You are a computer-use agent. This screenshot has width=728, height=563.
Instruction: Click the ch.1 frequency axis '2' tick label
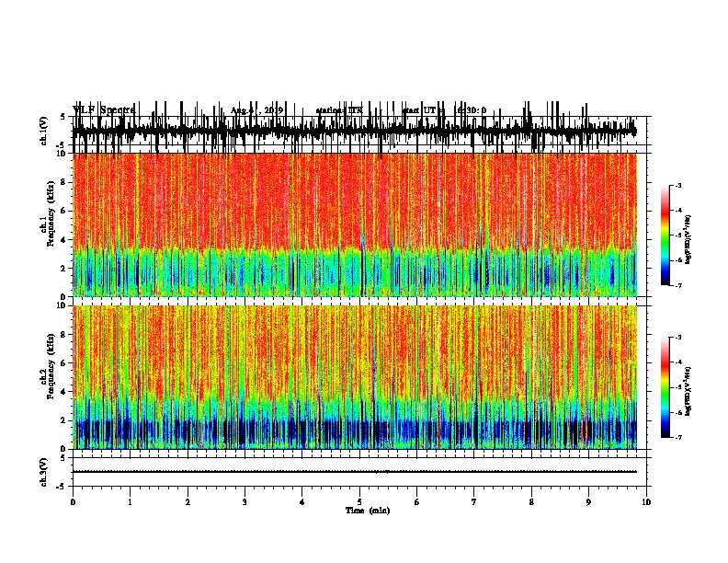tap(63, 268)
